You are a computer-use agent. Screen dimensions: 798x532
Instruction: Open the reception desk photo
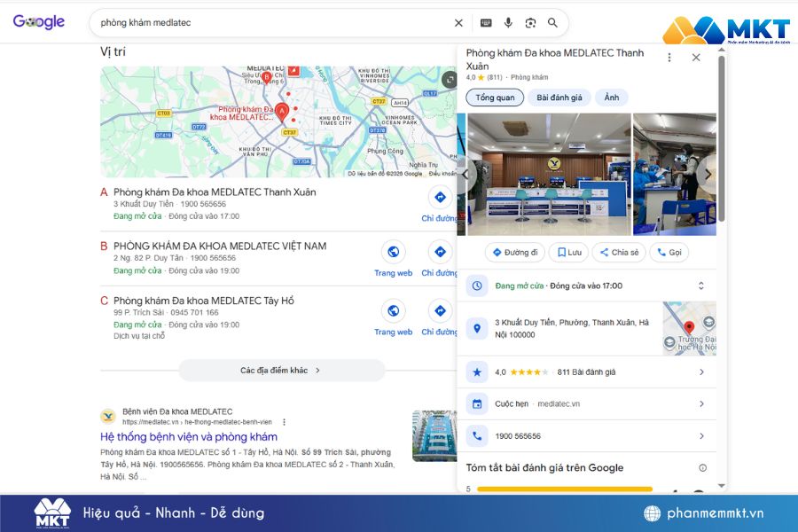click(549, 174)
